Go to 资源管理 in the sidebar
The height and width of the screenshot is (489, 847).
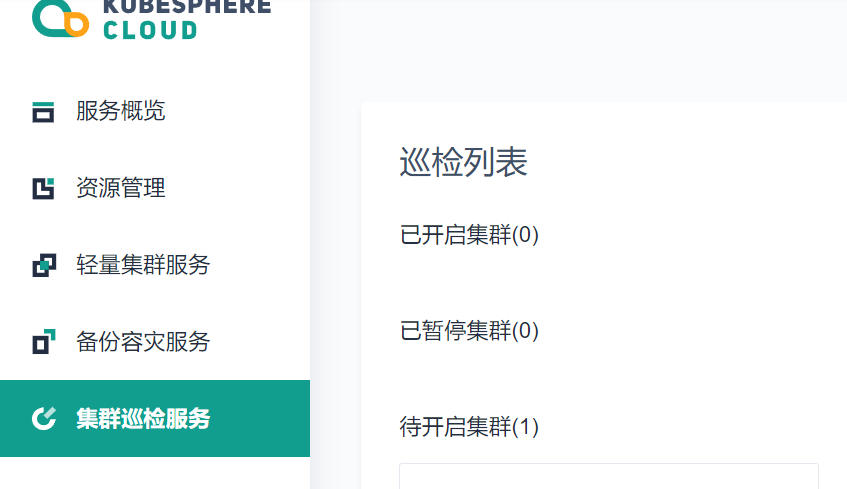pos(120,188)
